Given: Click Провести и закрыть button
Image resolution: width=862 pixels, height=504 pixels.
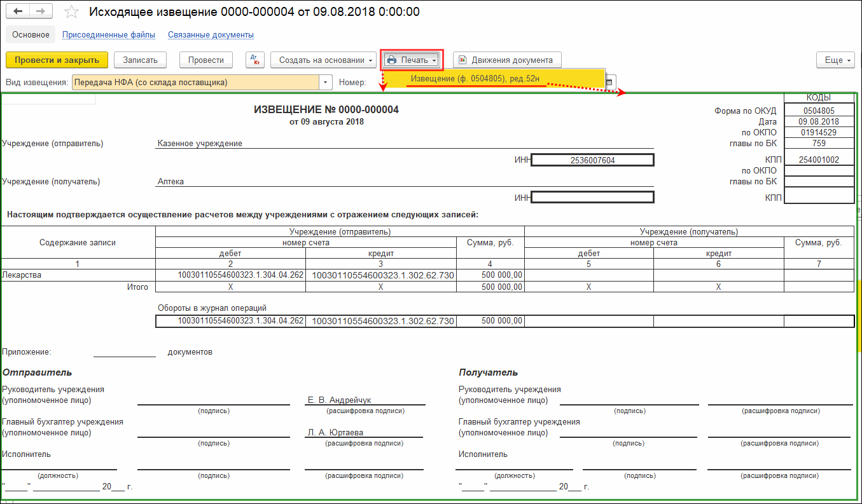Looking at the screenshot, I should [57, 60].
